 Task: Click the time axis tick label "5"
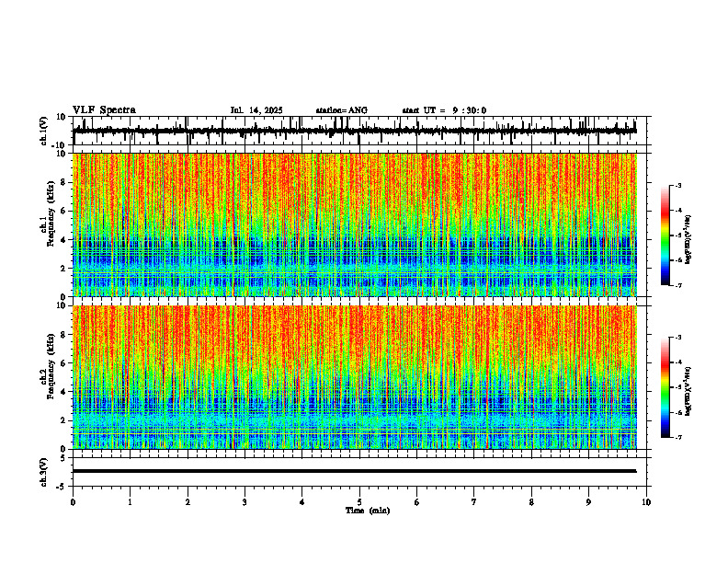tap(359, 502)
